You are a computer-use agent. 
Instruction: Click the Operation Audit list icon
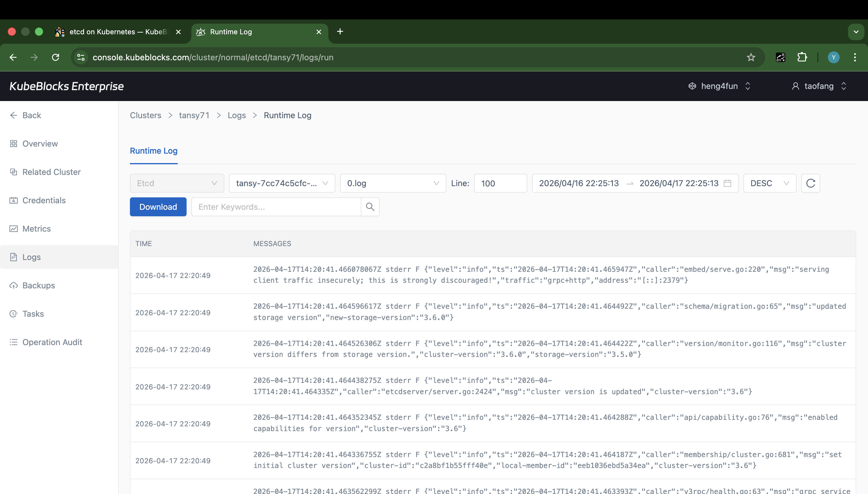(14, 342)
